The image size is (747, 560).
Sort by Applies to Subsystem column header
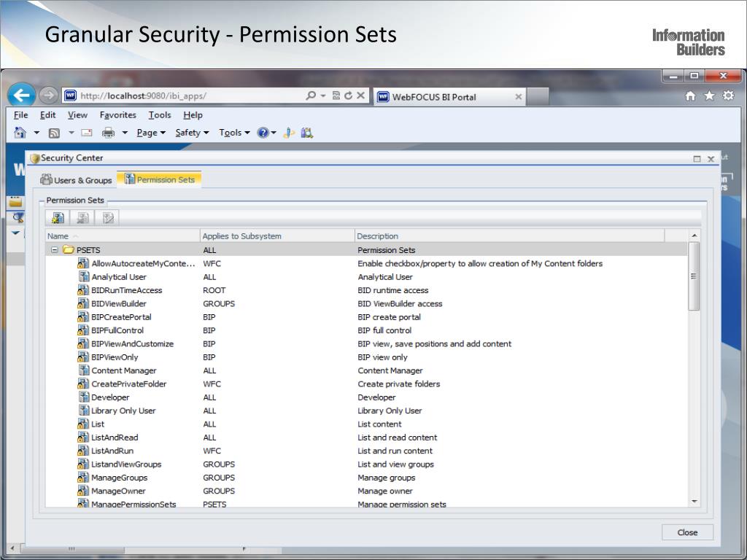point(277,236)
